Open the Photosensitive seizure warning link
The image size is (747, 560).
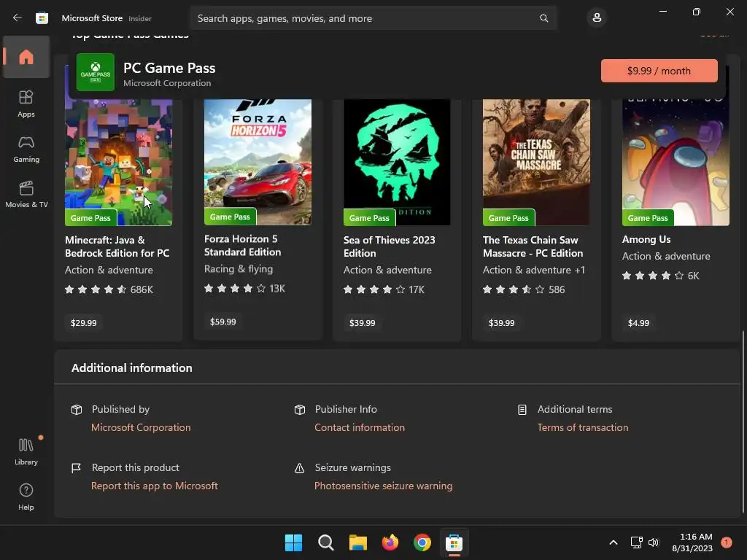point(384,486)
